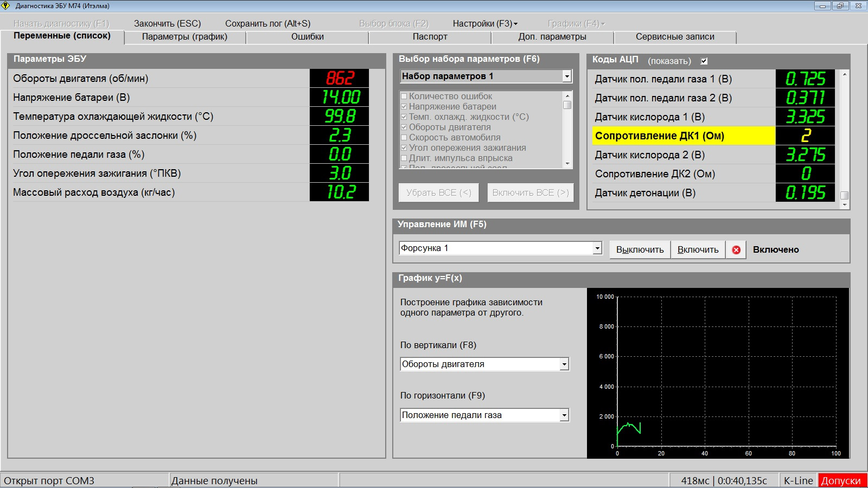Expand the Набор параметров 1 dropdown
The height and width of the screenshot is (488, 868).
click(567, 76)
